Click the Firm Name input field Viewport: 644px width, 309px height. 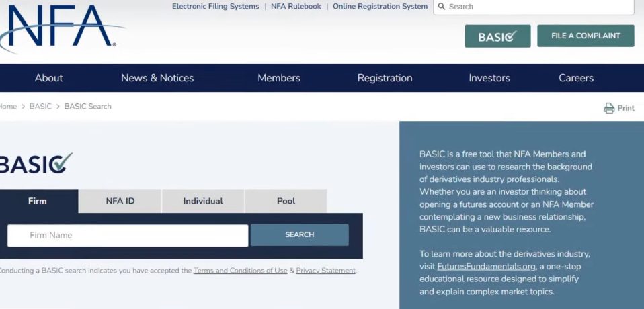tap(128, 235)
